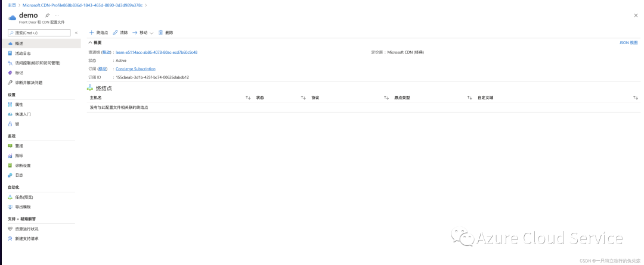Open 任务(预览) tasks item

click(24, 197)
